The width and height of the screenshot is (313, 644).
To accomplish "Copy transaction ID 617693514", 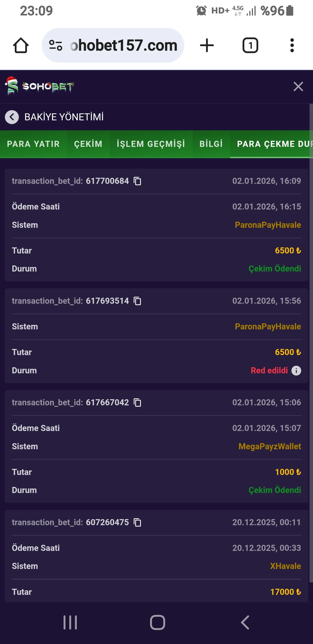I will pos(137,301).
